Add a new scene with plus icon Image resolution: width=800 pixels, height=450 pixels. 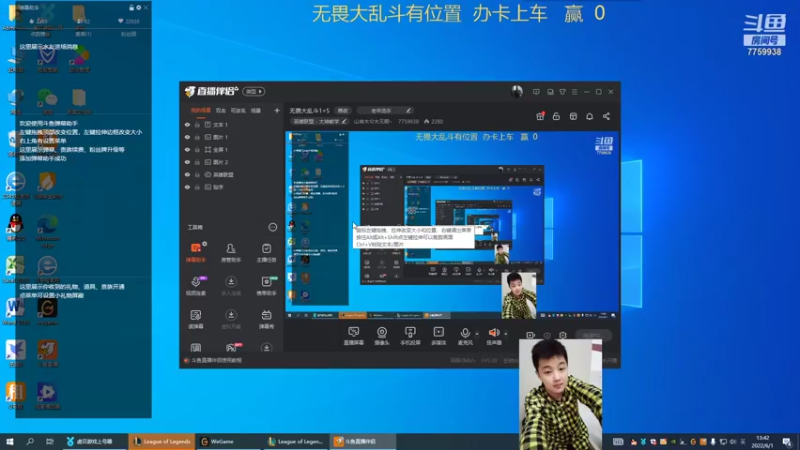[277, 110]
